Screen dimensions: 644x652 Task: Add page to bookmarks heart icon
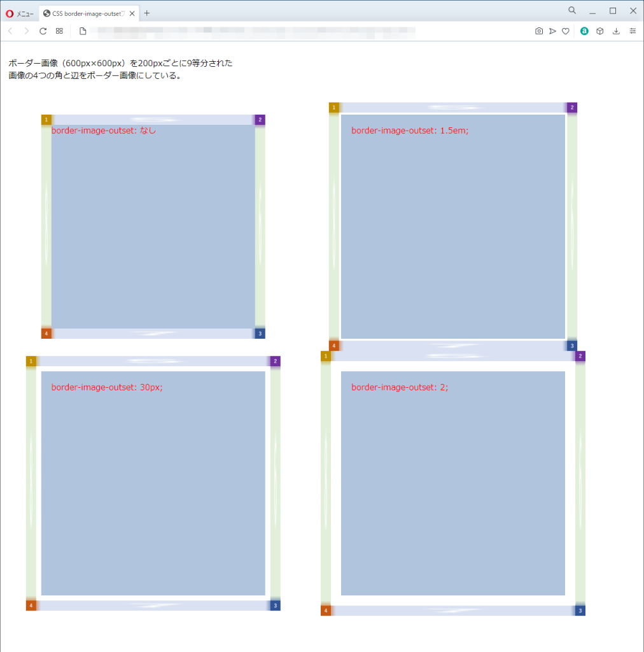[x=566, y=31]
